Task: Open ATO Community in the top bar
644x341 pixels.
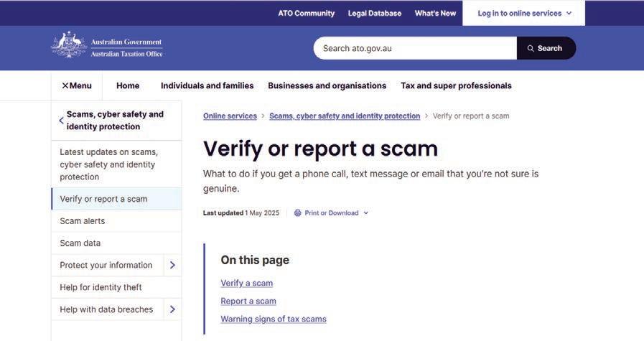Action: point(307,13)
